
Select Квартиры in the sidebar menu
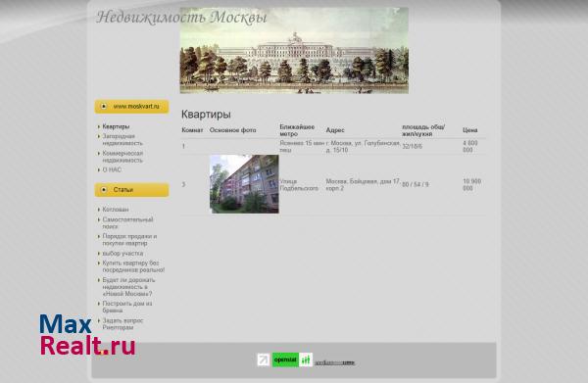116,126
